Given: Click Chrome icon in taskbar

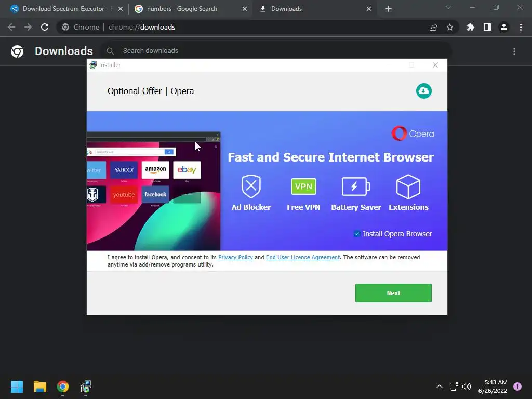Looking at the screenshot, I should click(63, 387).
